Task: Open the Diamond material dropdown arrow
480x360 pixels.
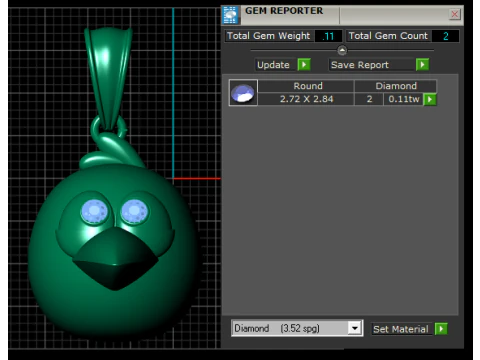Action: (x=355, y=328)
